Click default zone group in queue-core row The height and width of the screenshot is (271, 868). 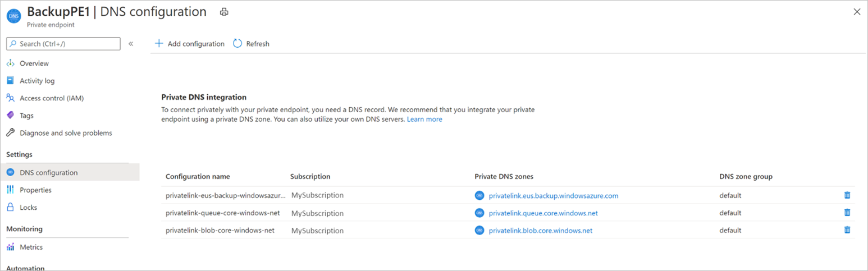pyautogui.click(x=730, y=213)
